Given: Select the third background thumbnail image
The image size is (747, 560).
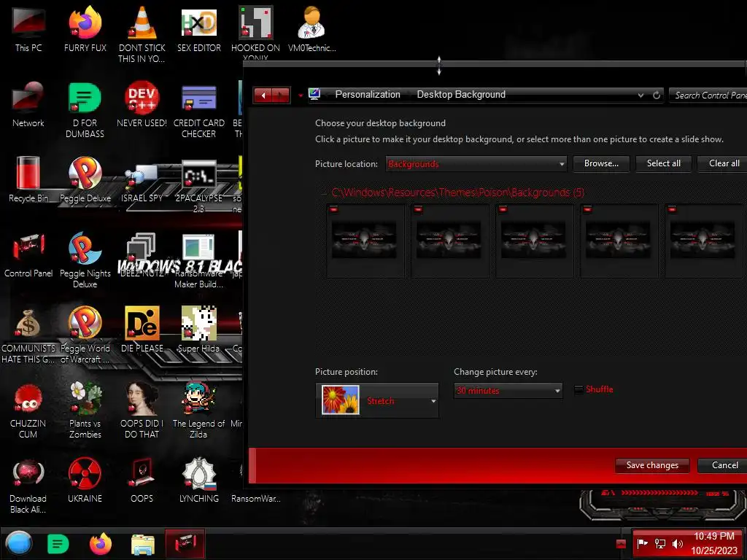Looking at the screenshot, I should pos(534,241).
